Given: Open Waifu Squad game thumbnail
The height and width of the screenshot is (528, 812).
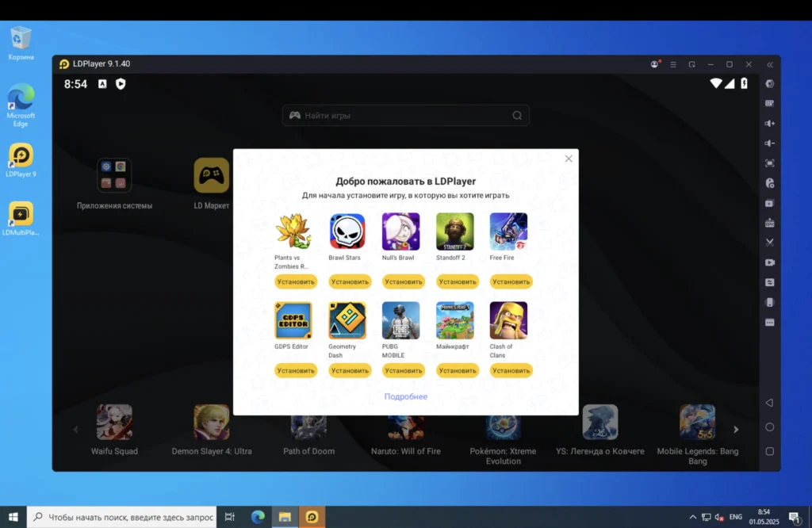Looking at the screenshot, I should [x=114, y=423].
